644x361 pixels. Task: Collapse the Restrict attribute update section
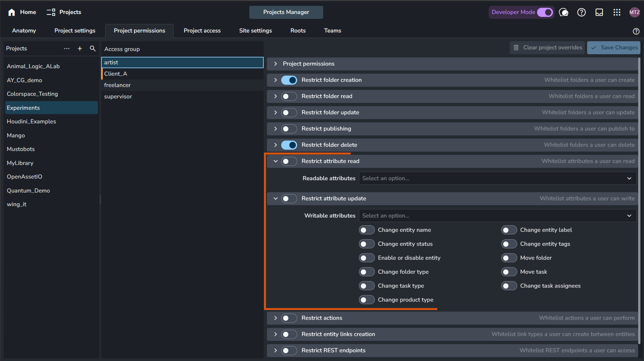[x=275, y=198]
